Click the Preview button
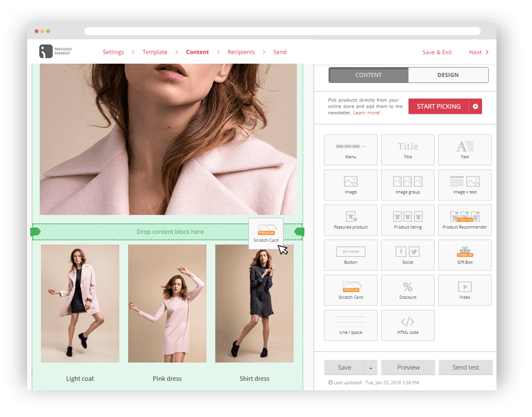Viewport: 532px width, 417px height. (408, 367)
